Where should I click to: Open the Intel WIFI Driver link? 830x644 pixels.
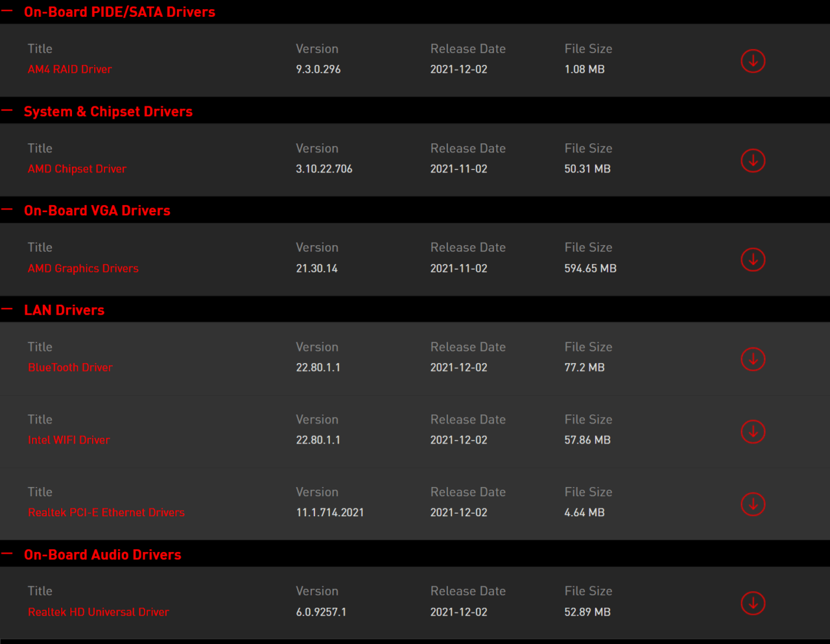click(69, 440)
